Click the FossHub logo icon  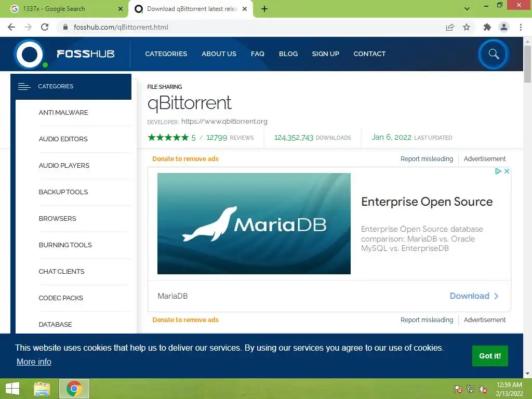click(30, 54)
